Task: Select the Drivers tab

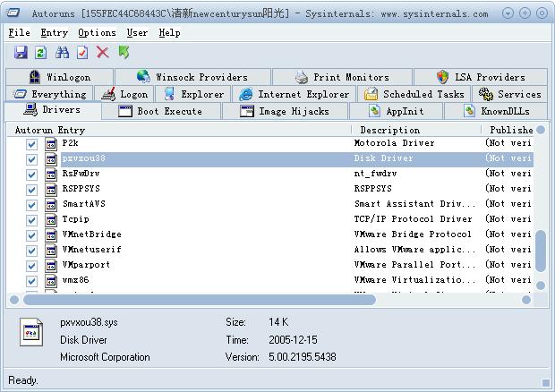Action: pos(53,110)
